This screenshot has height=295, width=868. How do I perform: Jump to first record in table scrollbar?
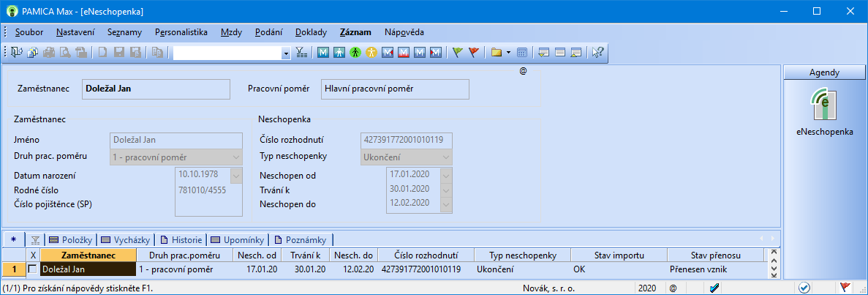click(x=774, y=252)
